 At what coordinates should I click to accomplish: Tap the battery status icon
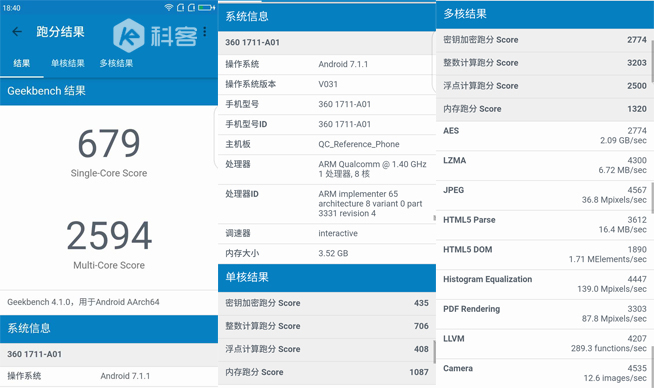pyautogui.click(x=206, y=7)
